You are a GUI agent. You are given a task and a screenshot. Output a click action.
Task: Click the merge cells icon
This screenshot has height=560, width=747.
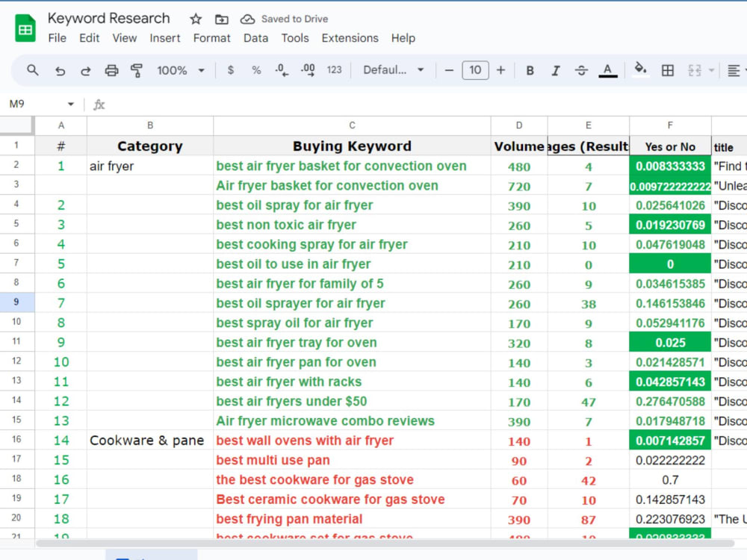(x=695, y=70)
